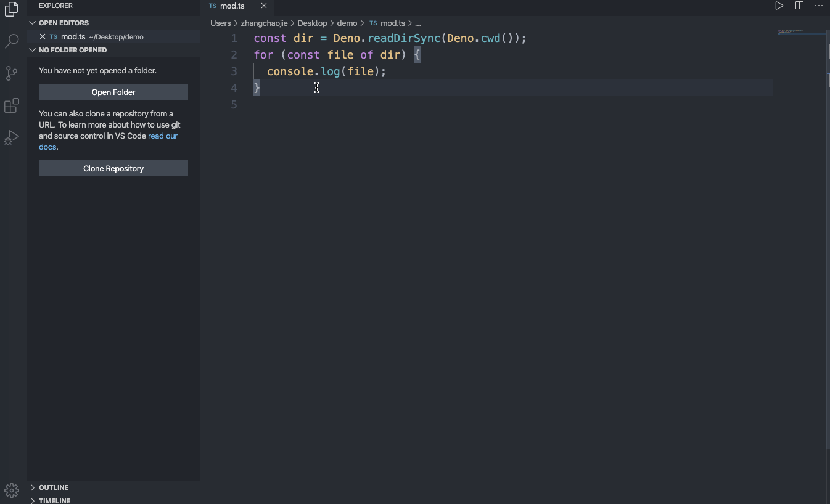
Task: Click line number 5 in the gutter
Action: 234,105
